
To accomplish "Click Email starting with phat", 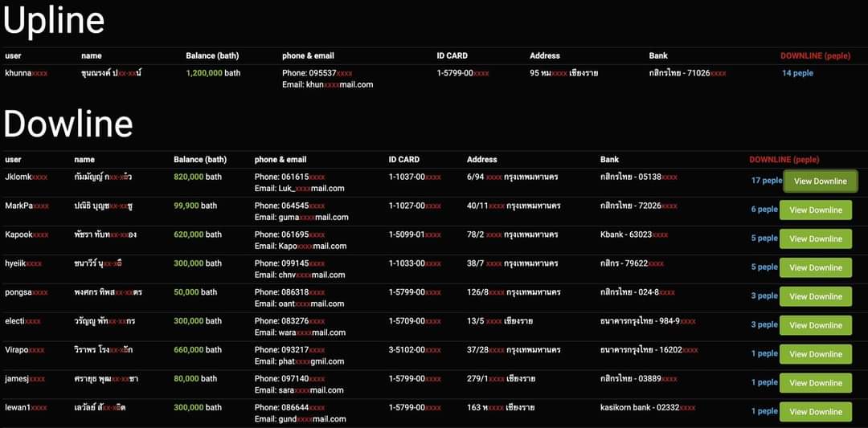I will pos(300,361).
